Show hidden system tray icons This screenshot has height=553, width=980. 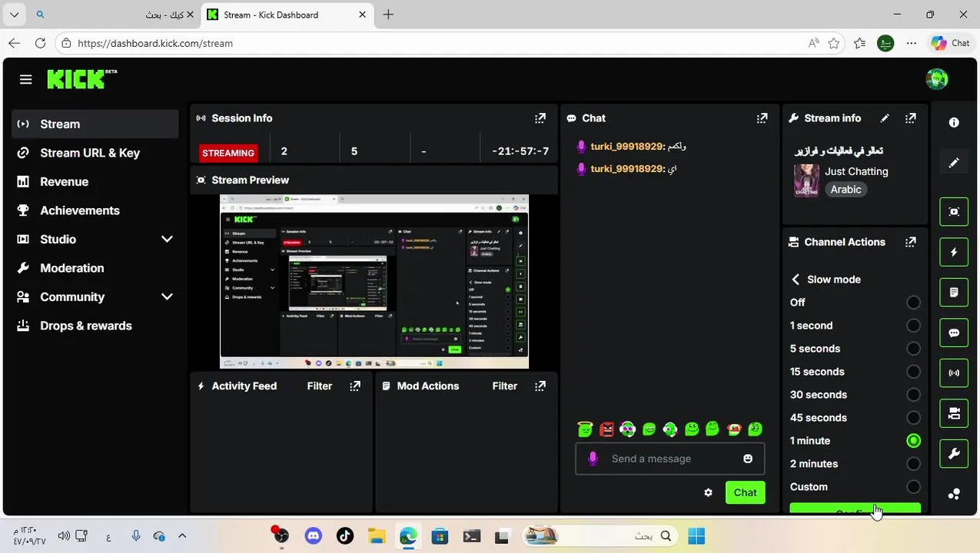click(182, 536)
